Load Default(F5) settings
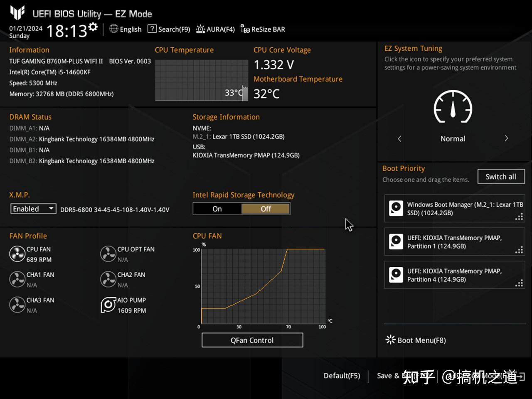The image size is (532, 399). pos(342,376)
